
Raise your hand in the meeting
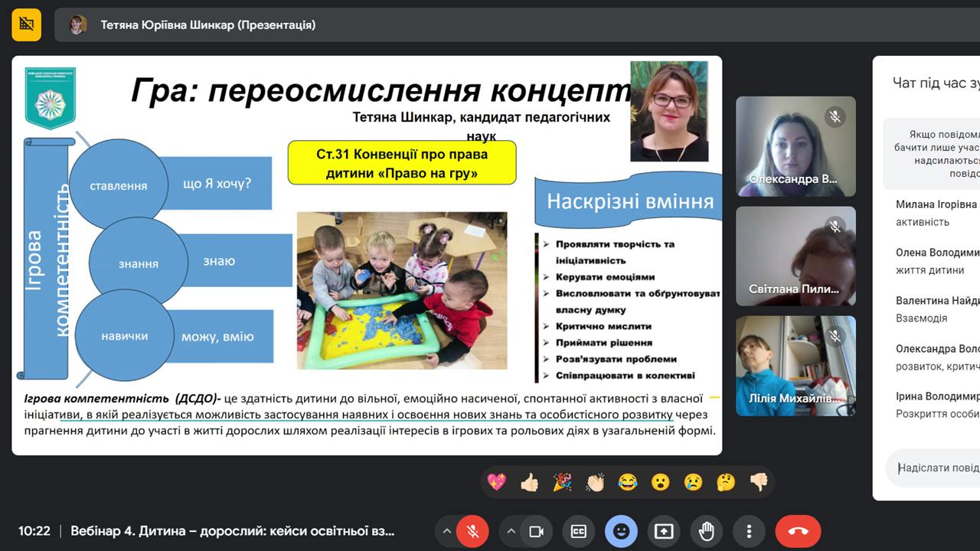(x=706, y=531)
